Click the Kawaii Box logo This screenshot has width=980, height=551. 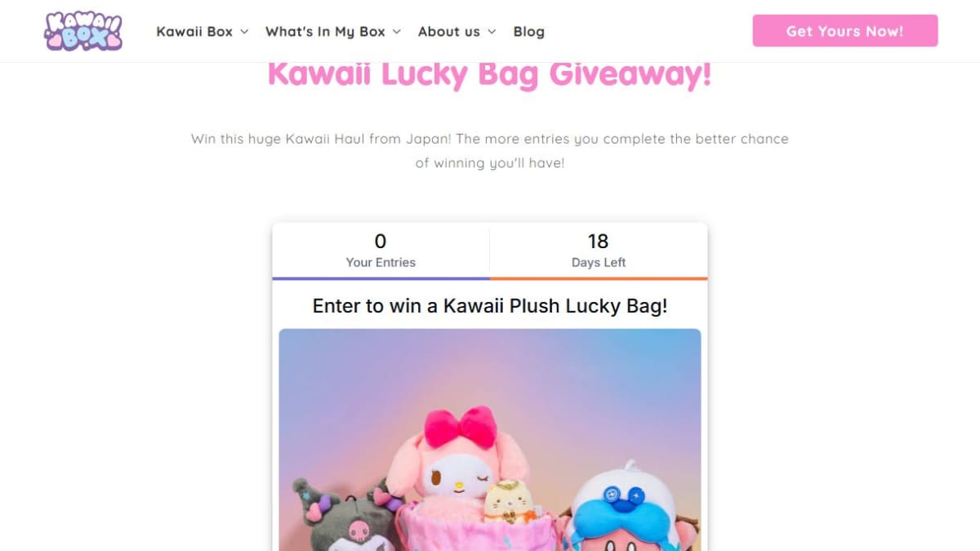click(x=83, y=31)
